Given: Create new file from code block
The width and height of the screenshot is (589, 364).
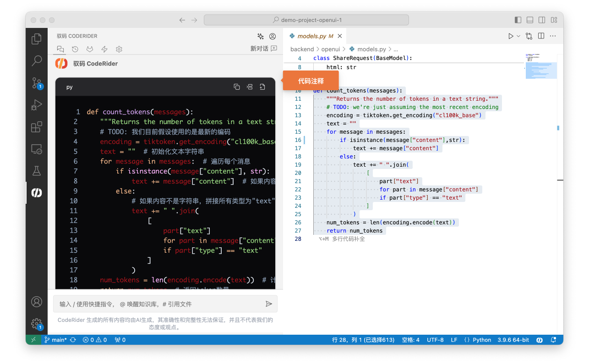Looking at the screenshot, I should coord(262,87).
